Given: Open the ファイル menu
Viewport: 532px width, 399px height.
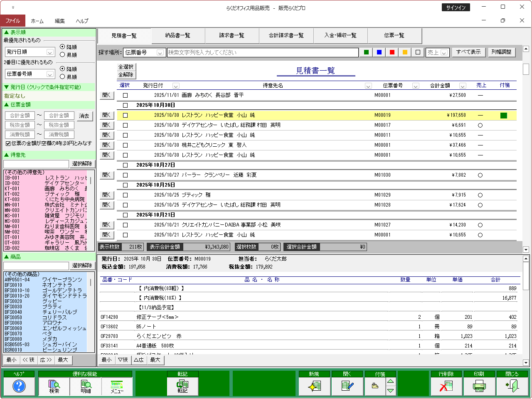Looking at the screenshot, I should pyautogui.click(x=13, y=21).
